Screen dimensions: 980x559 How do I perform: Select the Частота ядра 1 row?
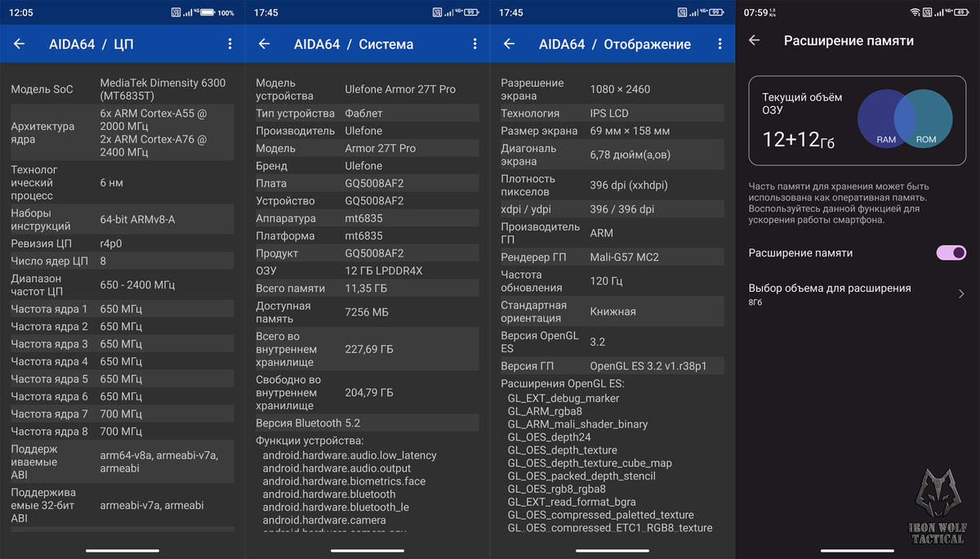pyautogui.click(x=122, y=309)
